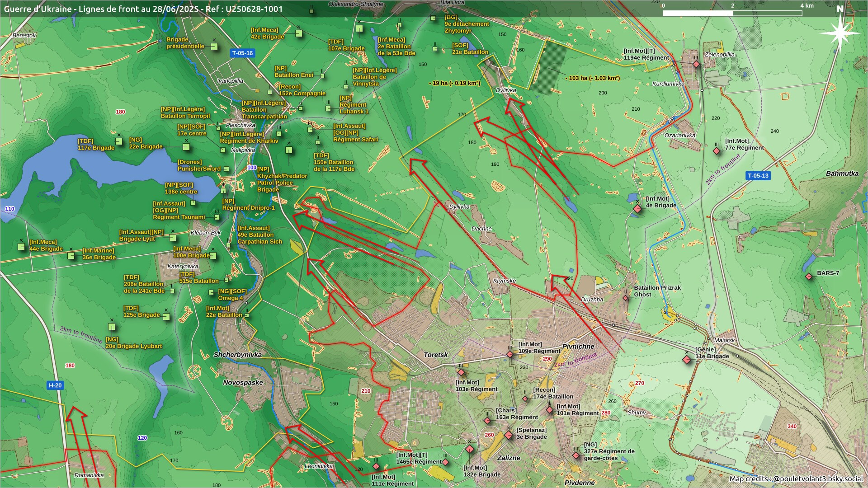Click the BARS-7 red diamond unit marker
This screenshot has width=868, height=488.
809,276
